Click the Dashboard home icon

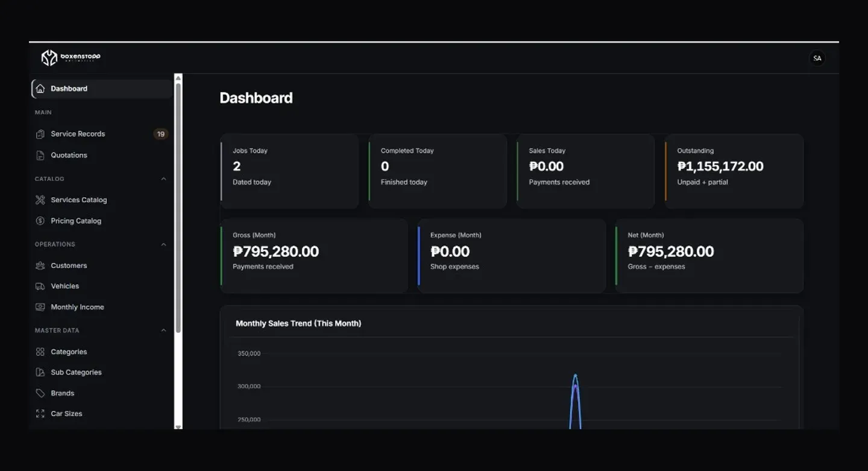[x=40, y=89]
